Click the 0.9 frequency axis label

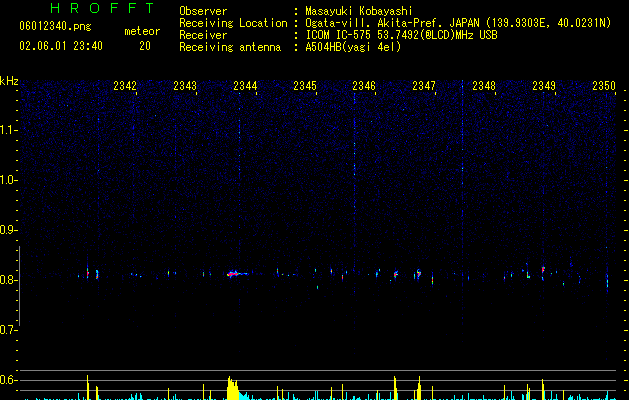coord(8,230)
